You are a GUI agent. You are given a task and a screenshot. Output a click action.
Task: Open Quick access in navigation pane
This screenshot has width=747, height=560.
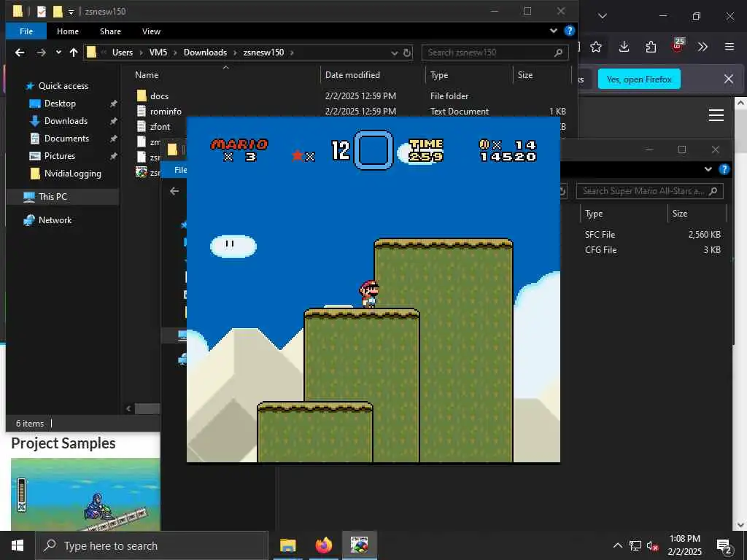63,86
